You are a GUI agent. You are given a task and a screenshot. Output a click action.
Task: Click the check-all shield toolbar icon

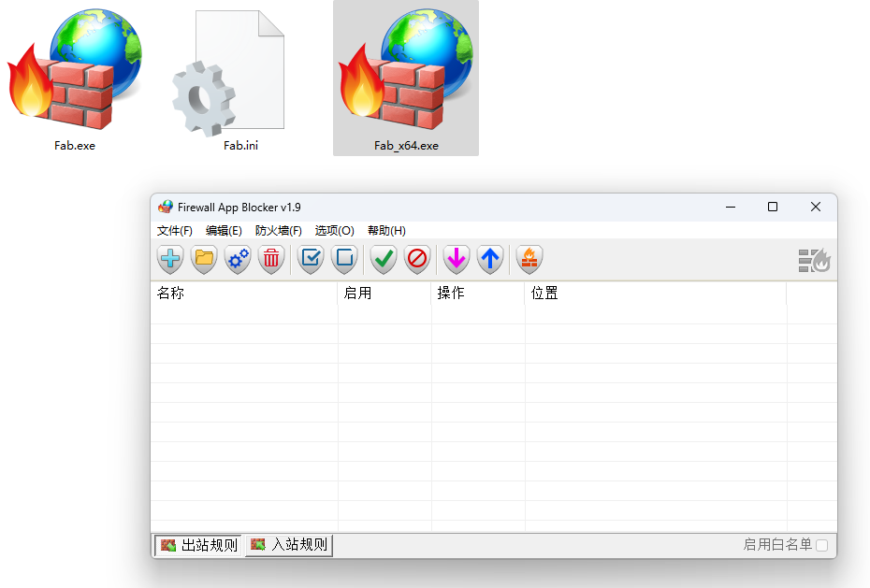click(310, 259)
